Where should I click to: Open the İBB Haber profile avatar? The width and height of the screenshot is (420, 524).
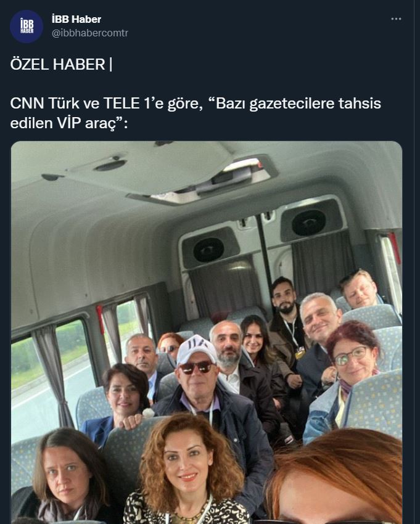(27, 27)
